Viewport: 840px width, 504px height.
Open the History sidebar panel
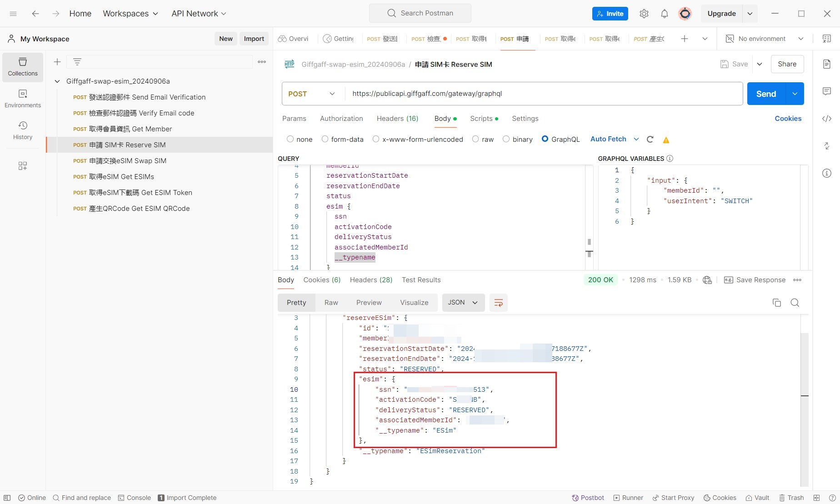[x=23, y=130]
